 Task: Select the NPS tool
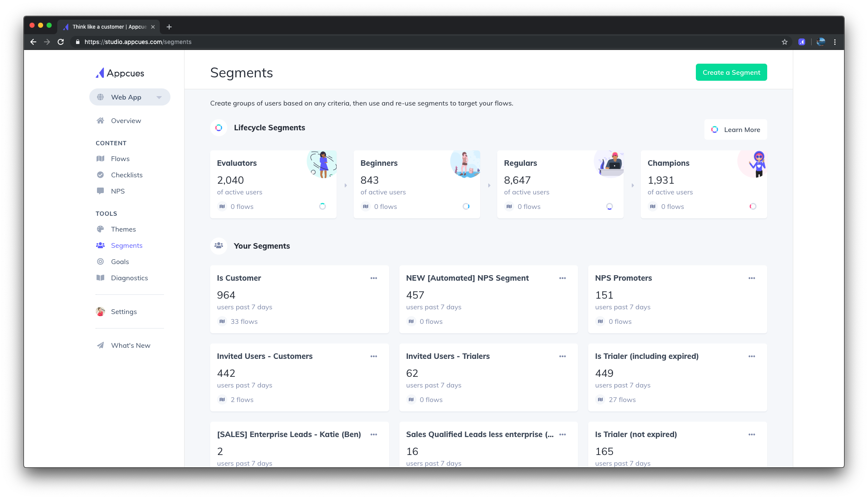coord(117,191)
